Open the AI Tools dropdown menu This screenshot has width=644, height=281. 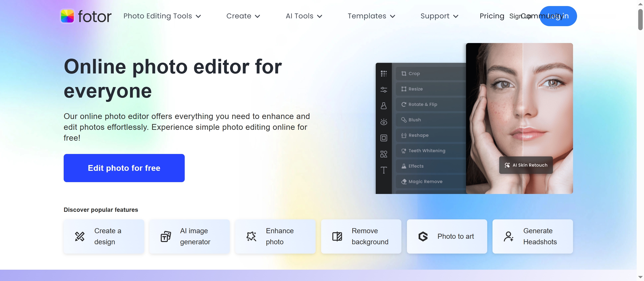point(304,16)
